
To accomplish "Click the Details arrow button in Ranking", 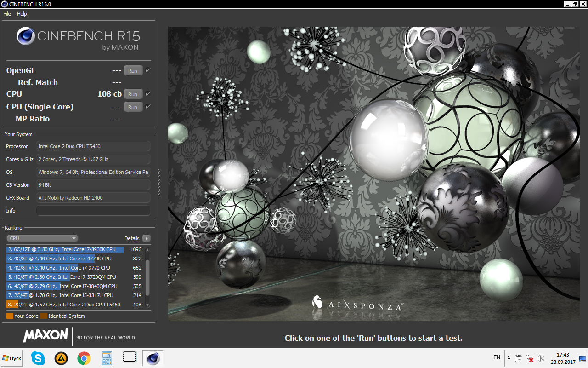I will coord(147,238).
